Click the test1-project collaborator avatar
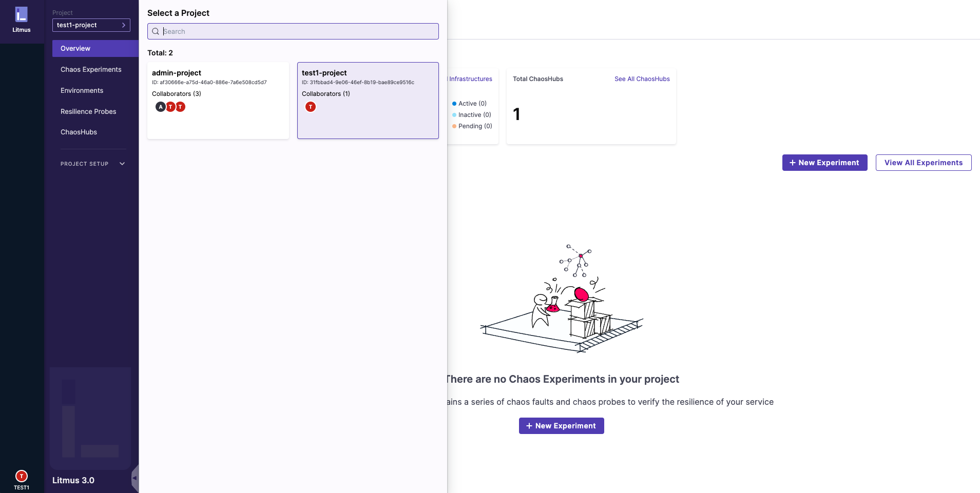This screenshot has width=980, height=493. point(311,107)
